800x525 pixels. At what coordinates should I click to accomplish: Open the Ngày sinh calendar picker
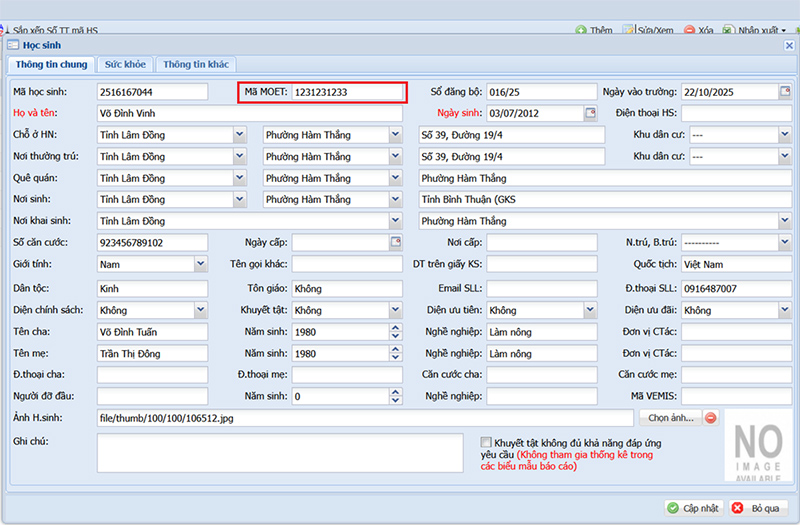pyautogui.click(x=590, y=113)
